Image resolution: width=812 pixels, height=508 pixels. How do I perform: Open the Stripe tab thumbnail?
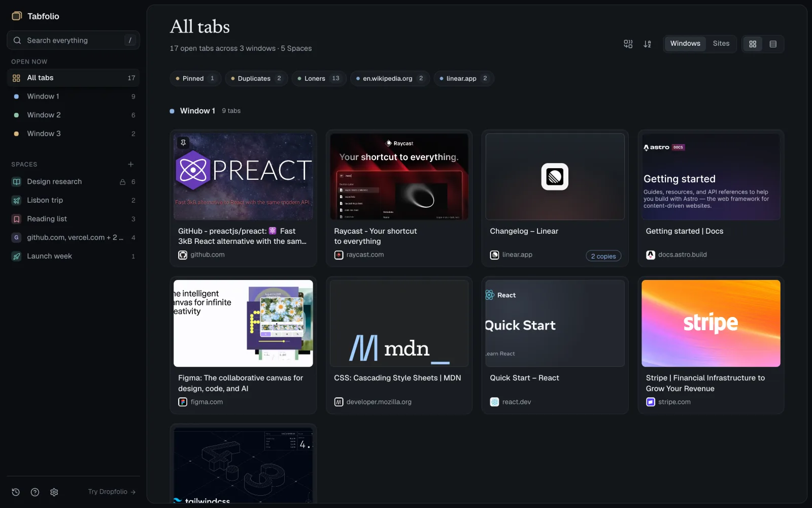[711, 323]
